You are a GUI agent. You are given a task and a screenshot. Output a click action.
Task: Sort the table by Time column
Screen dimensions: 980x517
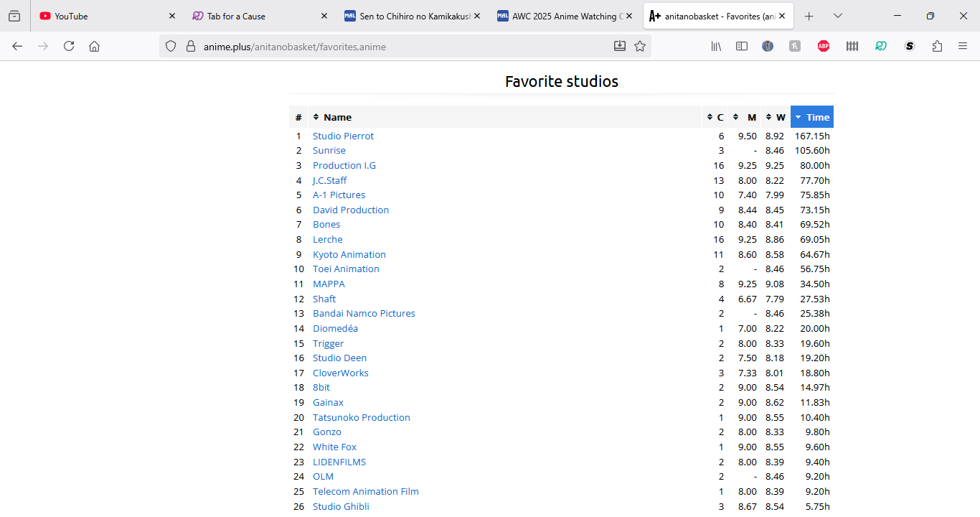click(812, 117)
